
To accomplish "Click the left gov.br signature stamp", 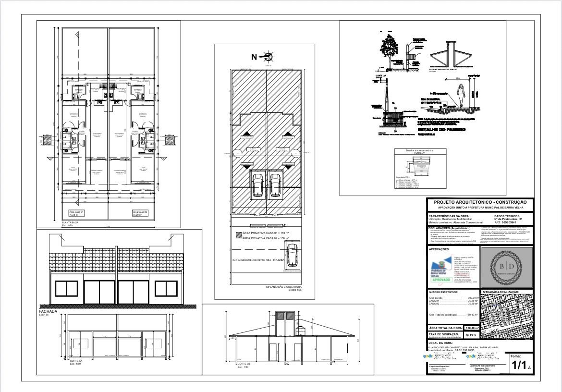I will tap(441, 357).
